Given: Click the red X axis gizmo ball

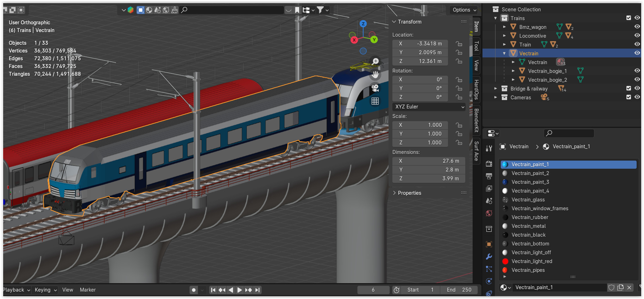Looking at the screenshot, I should click(354, 40).
